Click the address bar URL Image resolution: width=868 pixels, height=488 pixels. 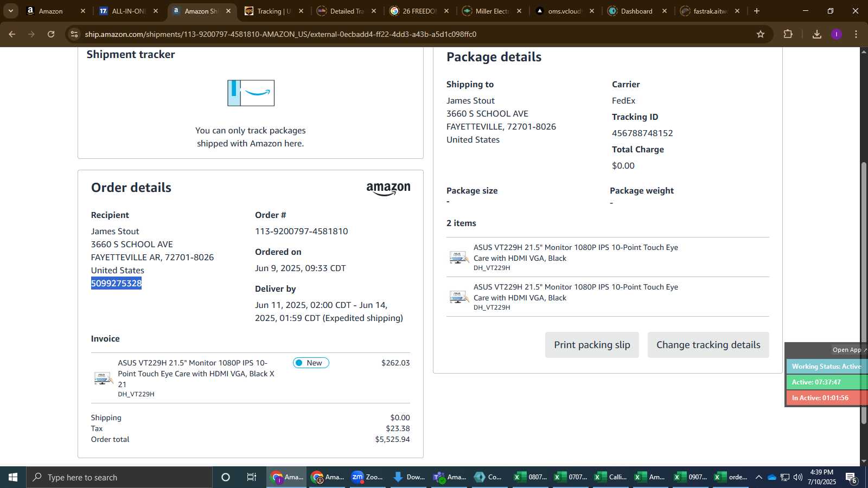click(x=280, y=34)
